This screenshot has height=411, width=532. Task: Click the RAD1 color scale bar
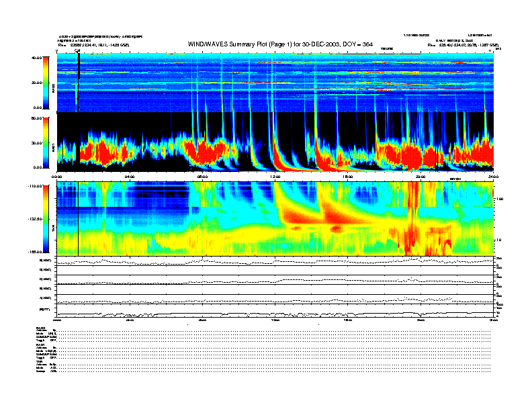(x=46, y=143)
